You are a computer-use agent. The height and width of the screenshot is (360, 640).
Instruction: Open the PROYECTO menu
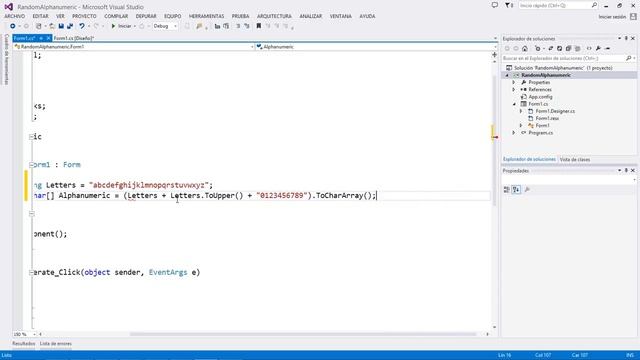84,16
